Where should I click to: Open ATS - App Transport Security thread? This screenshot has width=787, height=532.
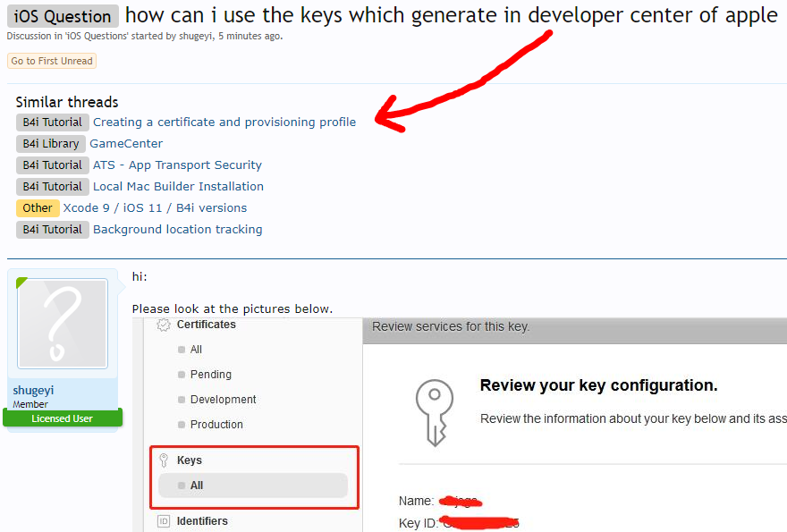click(177, 165)
